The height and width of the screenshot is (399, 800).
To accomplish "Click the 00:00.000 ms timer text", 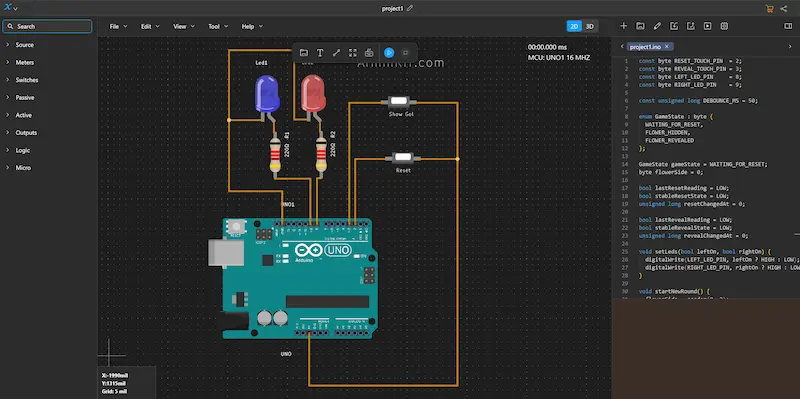I will click(x=547, y=47).
